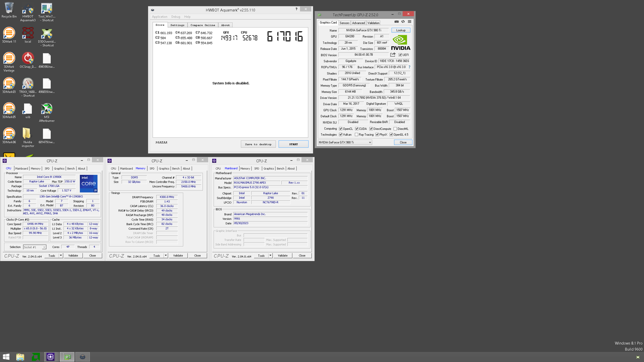
Task: Click the GPU name field in GPU-Z
Action: click(x=364, y=30)
